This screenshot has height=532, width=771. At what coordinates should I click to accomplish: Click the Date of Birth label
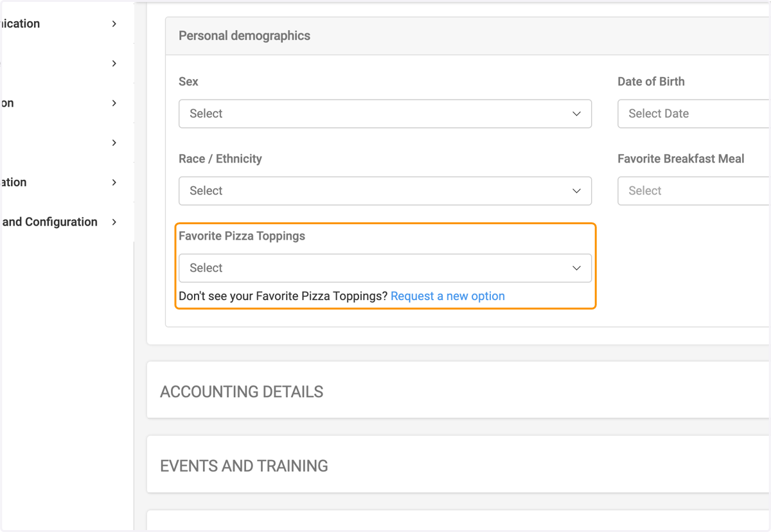[x=651, y=82]
